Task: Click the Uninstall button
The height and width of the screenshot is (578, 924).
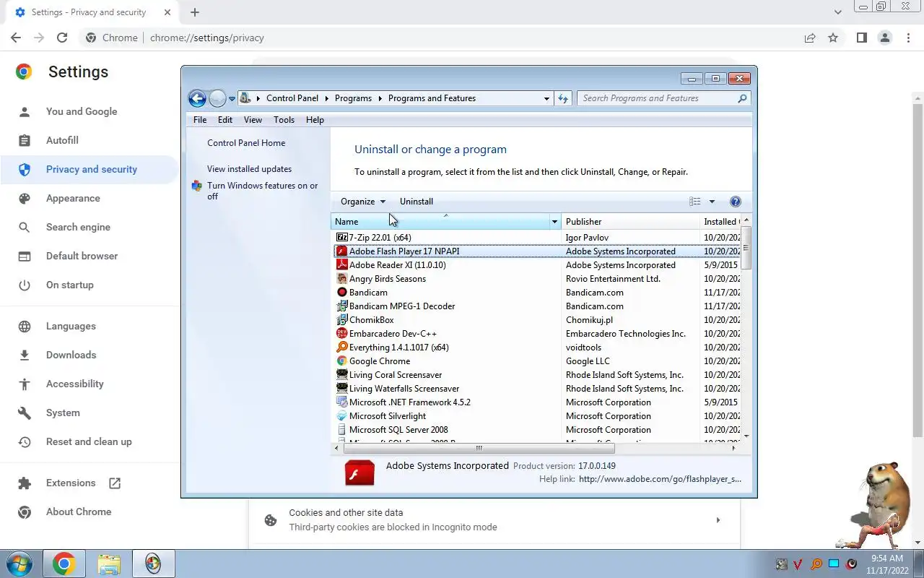Action: click(x=417, y=202)
